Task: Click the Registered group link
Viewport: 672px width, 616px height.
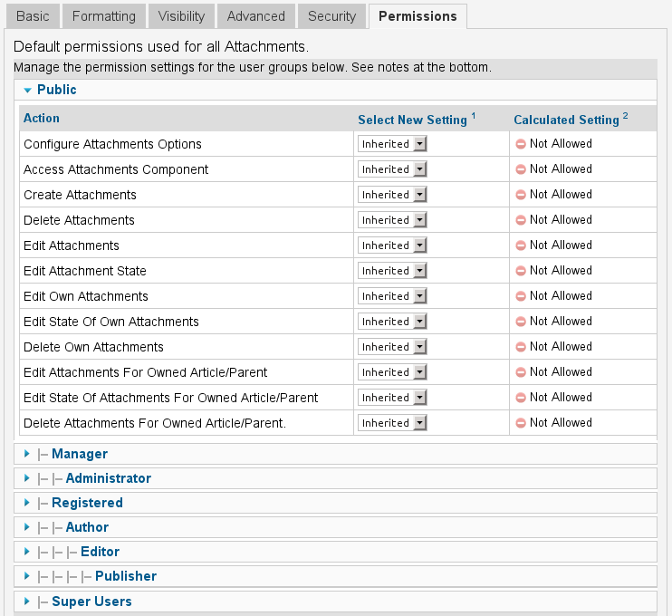Action: pyautogui.click(x=87, y=503)
